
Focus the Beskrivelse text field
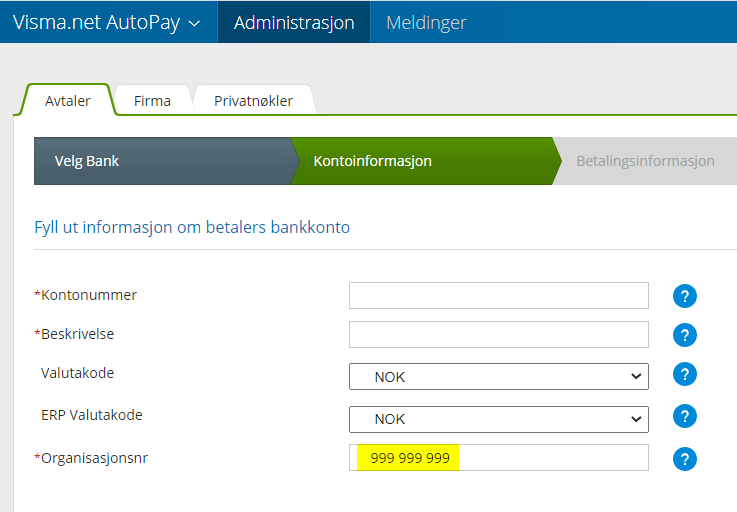click(x=498, y=335)
